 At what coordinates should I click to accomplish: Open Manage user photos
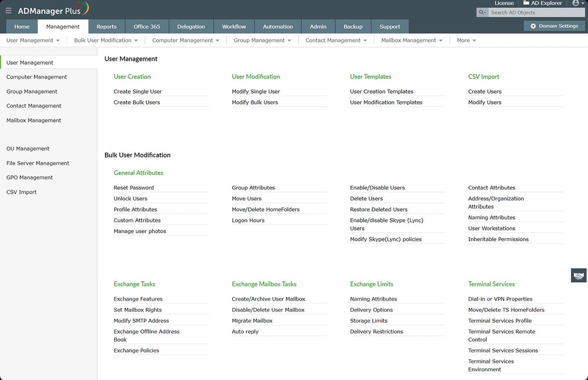(140, 231)
